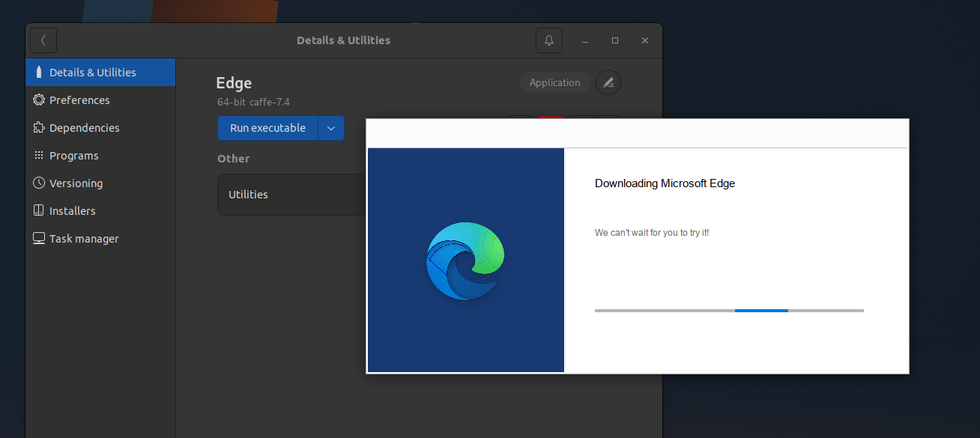Click the Edge installer's blank title bar
This screenshot has width=980, height=438.
point(638,133)
